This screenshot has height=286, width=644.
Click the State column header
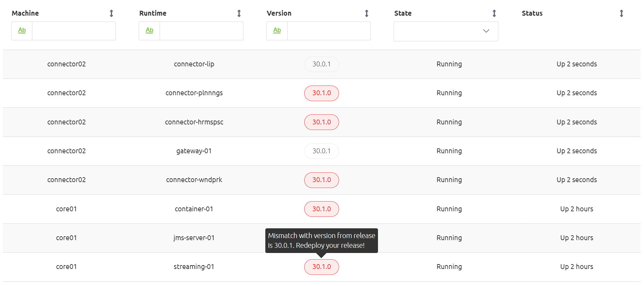tap(403, 13)
